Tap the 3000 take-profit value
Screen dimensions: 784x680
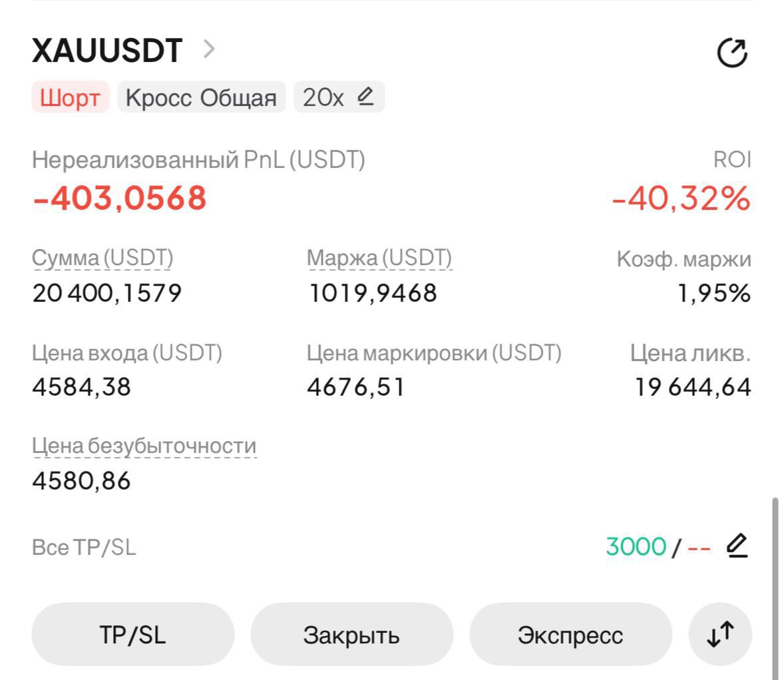pyautogui.click(x=636, y=546)
